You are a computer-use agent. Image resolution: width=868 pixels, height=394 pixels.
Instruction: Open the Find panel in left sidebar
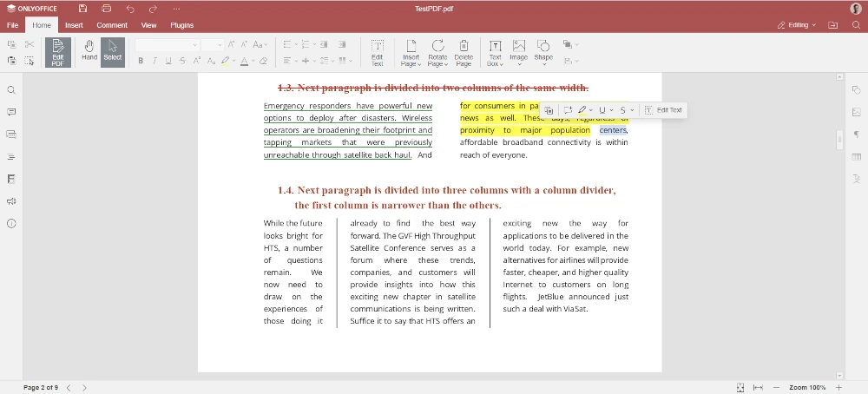tap(11, 90)
